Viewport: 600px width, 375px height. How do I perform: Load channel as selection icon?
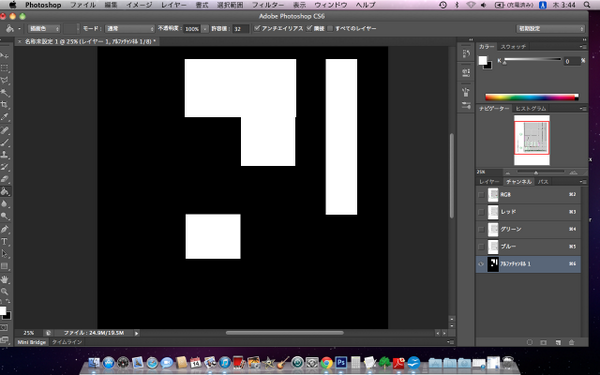[530, 342]
